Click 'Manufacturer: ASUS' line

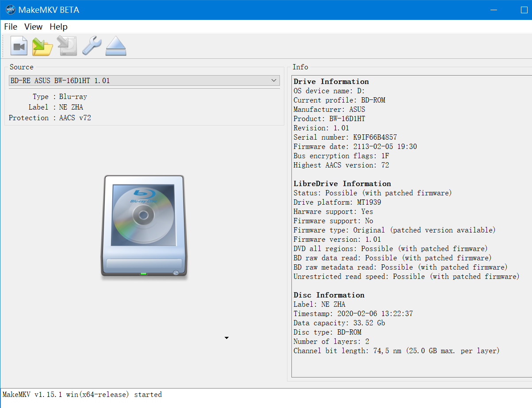(329, 109)
